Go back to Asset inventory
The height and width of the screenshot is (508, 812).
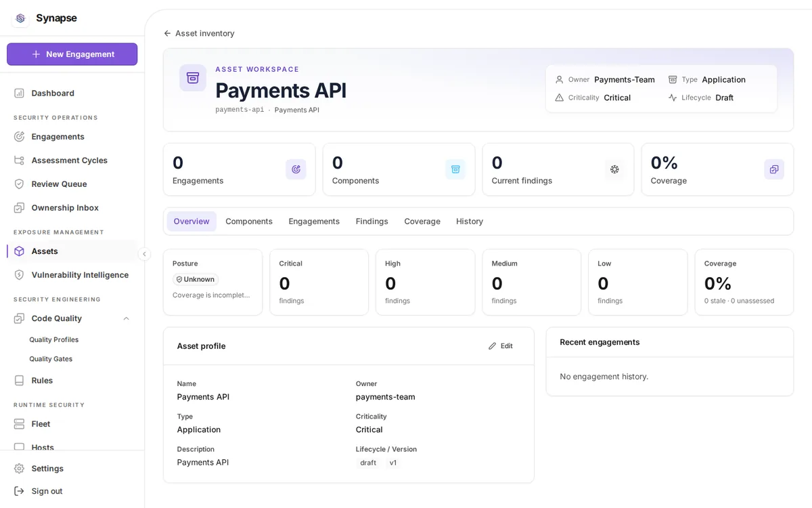(199, 33)
